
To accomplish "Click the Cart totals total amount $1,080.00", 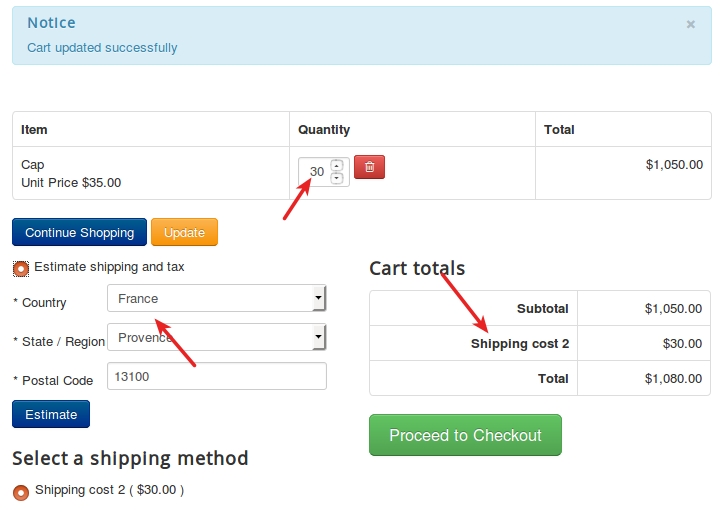I will tap(673, 379).
